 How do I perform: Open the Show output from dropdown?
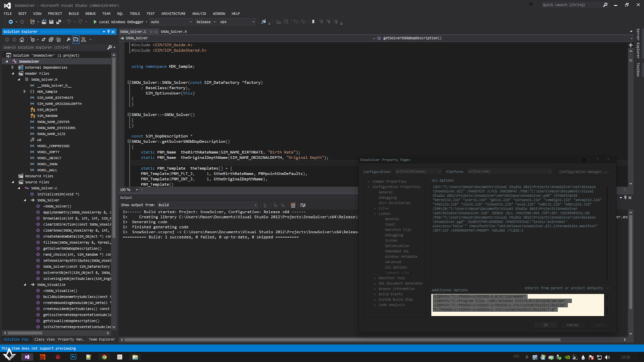pos(207,205)
